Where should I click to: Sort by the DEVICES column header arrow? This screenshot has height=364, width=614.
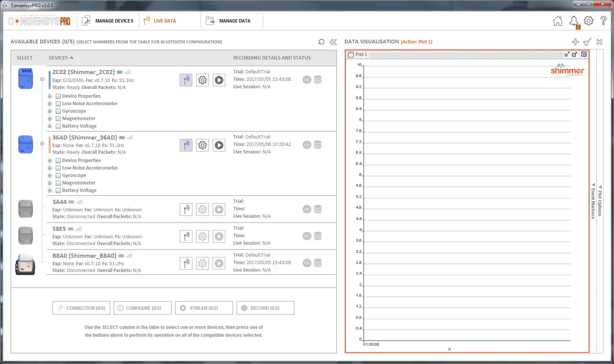click(72, 58)
